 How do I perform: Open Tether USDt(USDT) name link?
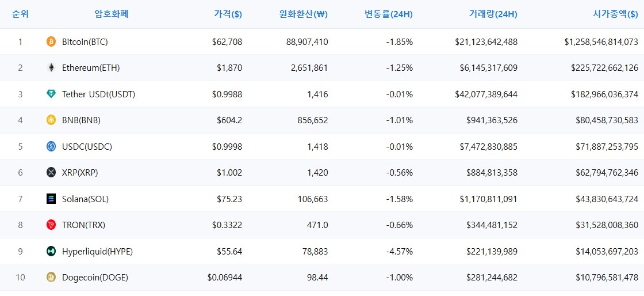(x=98, y=94)
